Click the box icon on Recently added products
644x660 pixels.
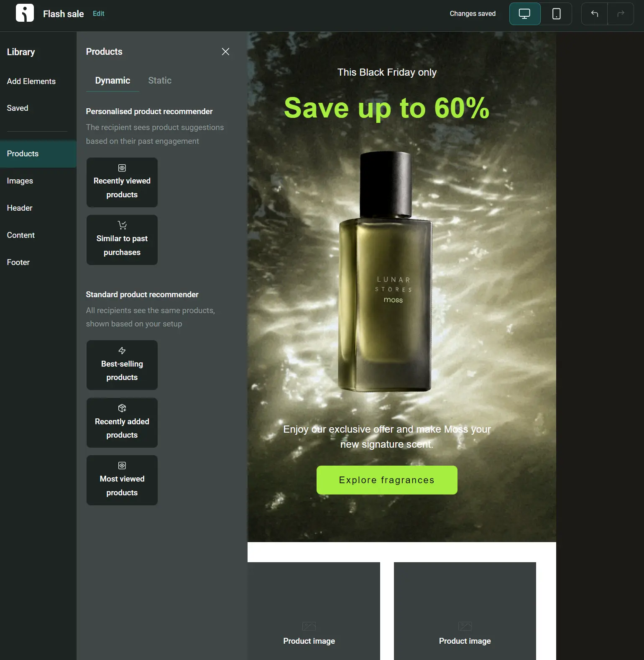coord(122,408)
